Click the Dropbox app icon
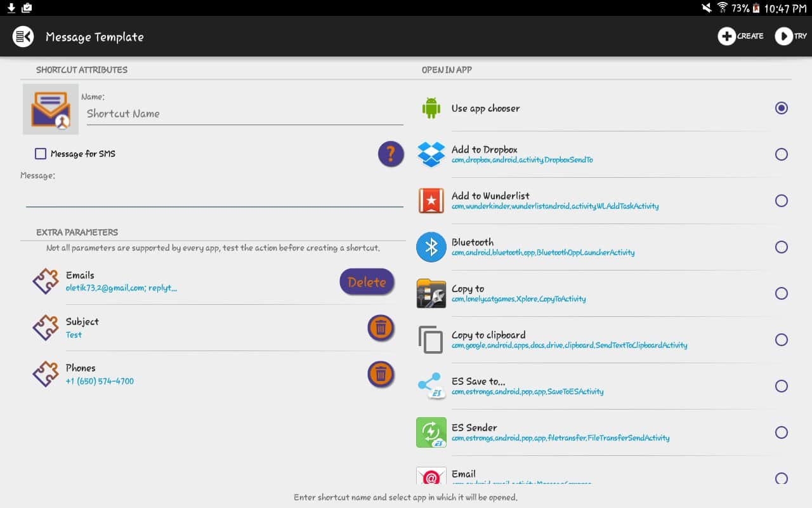The height and width of the screenshot is (508, 812). coord(431,154)
